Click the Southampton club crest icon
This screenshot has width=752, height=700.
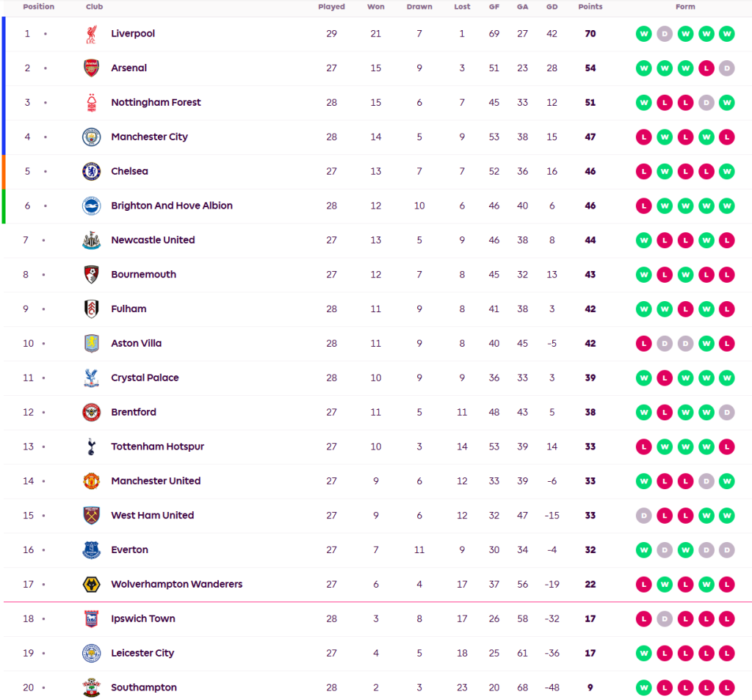click(91, 688)
